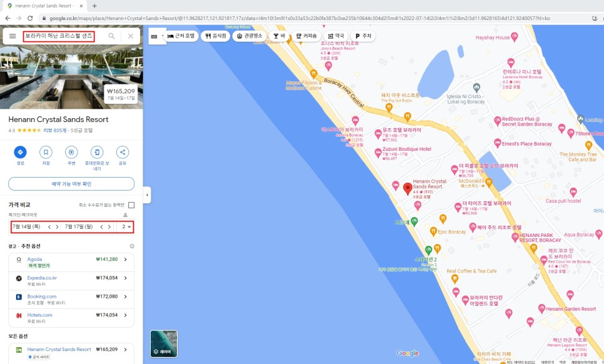Click the Jony's Beach Resort hotel pin
The image size is (604, 364).
pyautogui.click(x=328, y=66)
